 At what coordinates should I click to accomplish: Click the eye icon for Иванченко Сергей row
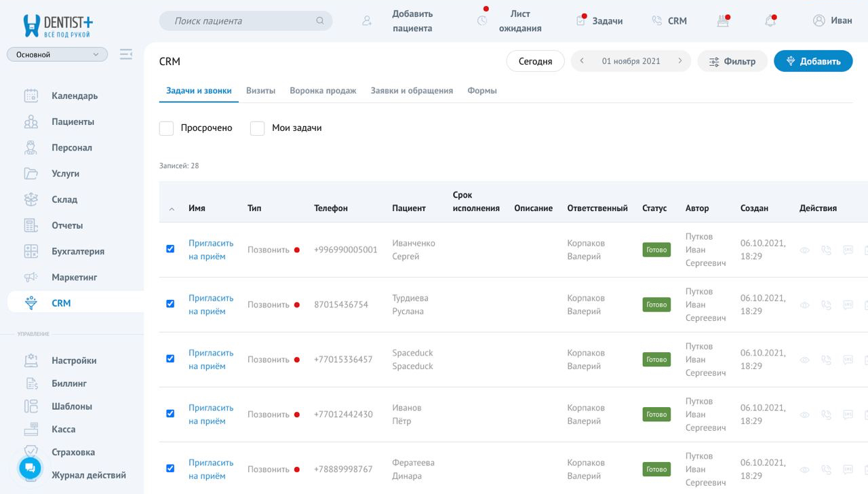click(805, 250)
